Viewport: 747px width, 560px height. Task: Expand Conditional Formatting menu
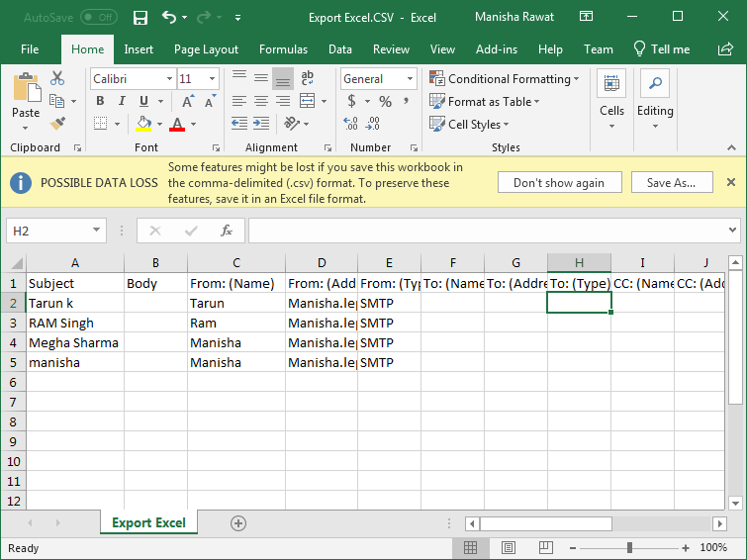504,79
